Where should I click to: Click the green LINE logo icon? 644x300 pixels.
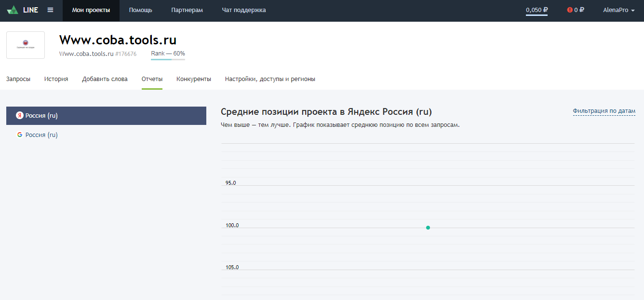tap(13, 9)
